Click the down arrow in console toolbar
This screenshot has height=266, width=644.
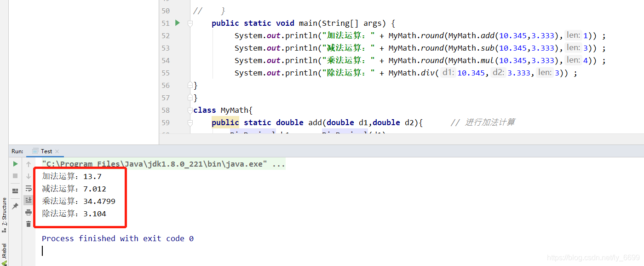[x=29, y=176]
